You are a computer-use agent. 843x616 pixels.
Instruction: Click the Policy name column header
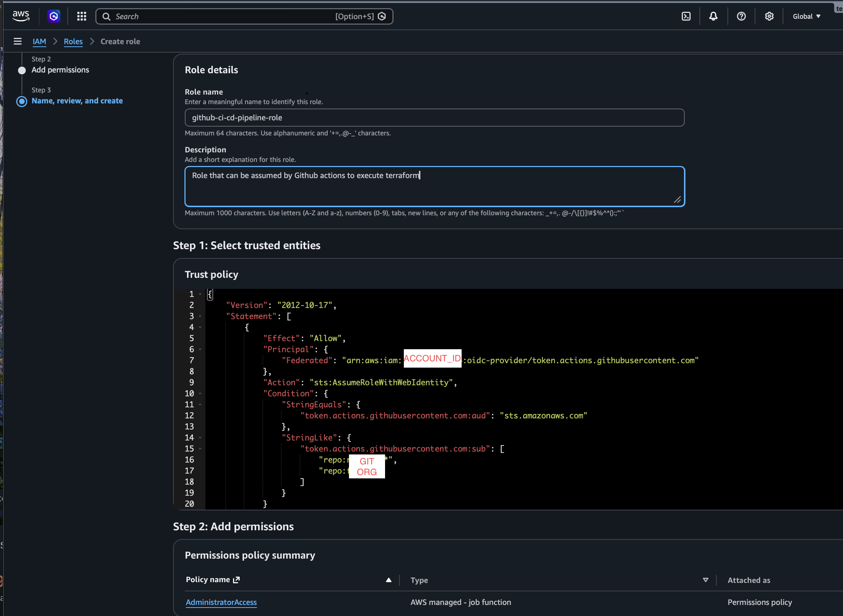pyautogui.click(x=208, y=580)
